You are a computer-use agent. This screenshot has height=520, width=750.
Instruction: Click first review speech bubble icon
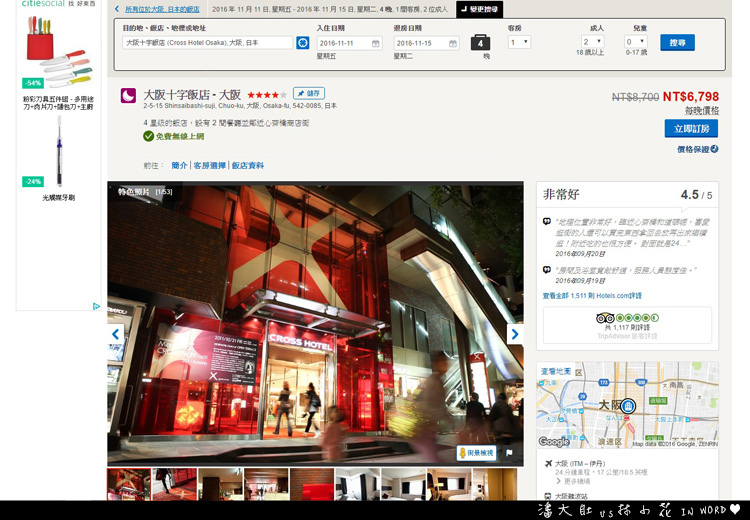pyautogui.click(x=546, y=221)
